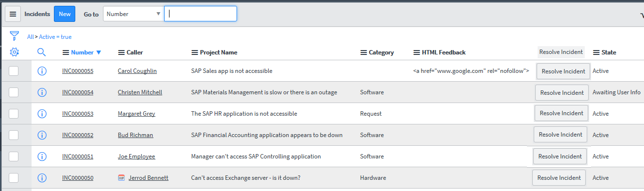Open incident link INC0000050

[x=78, y=178]
